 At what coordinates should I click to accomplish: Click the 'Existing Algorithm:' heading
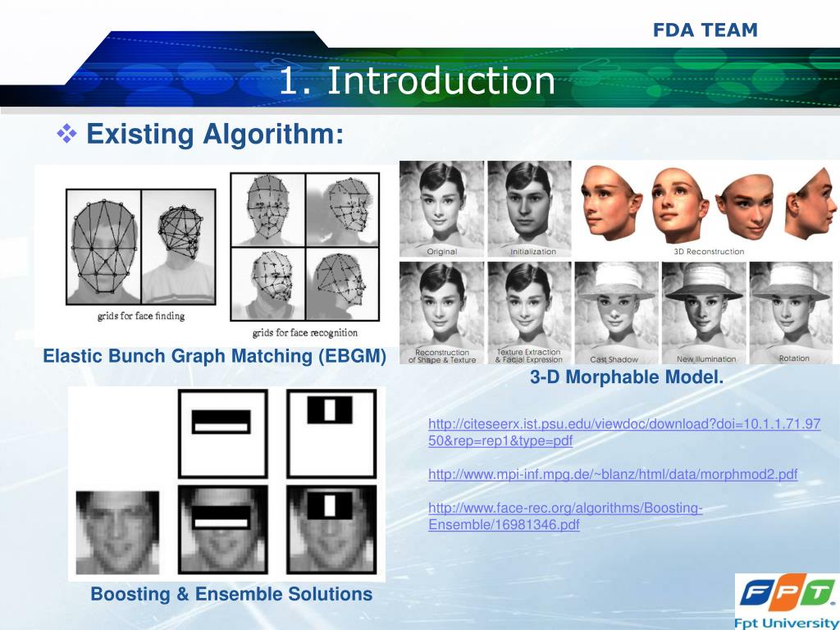215,134
